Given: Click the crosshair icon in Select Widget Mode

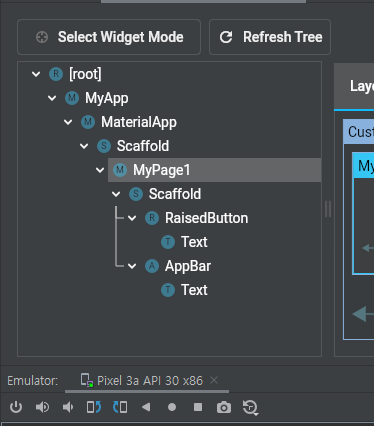Looking at the screenshot, I should tap(42, 37).
